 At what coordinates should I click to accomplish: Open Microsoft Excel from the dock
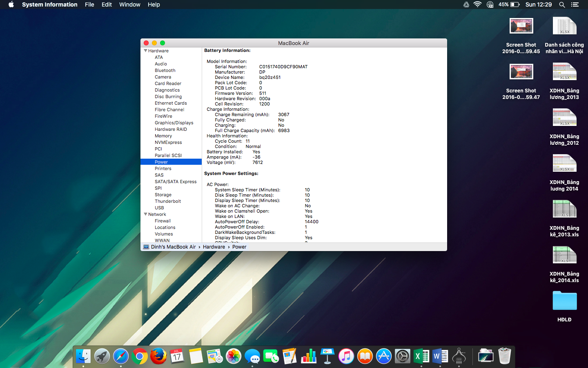(421, 356)
